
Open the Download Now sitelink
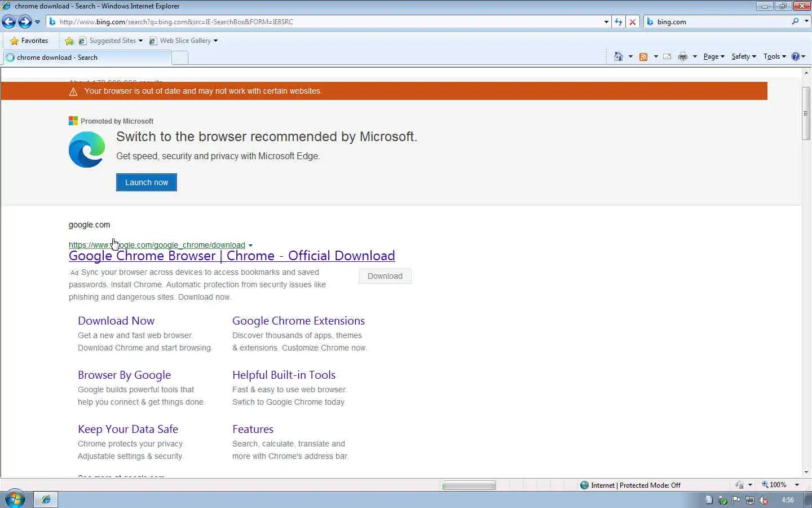point(116,321)
